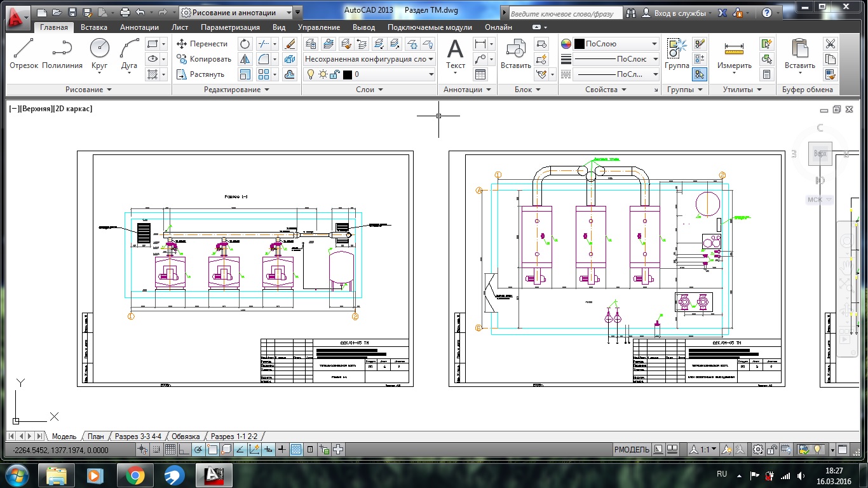Toggle group selection mode in Группы panel
Viewport: 868px width, 488px height.
(700, 74)
